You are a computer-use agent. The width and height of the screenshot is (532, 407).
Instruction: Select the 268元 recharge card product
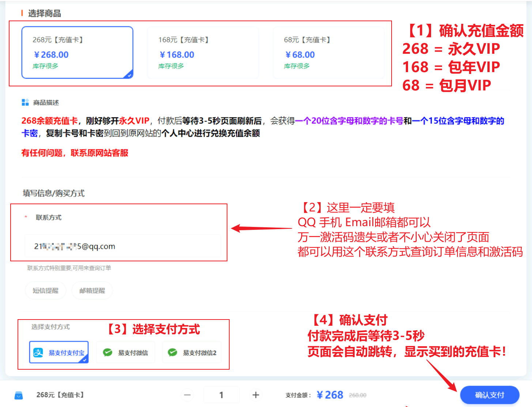click(77, 52)
